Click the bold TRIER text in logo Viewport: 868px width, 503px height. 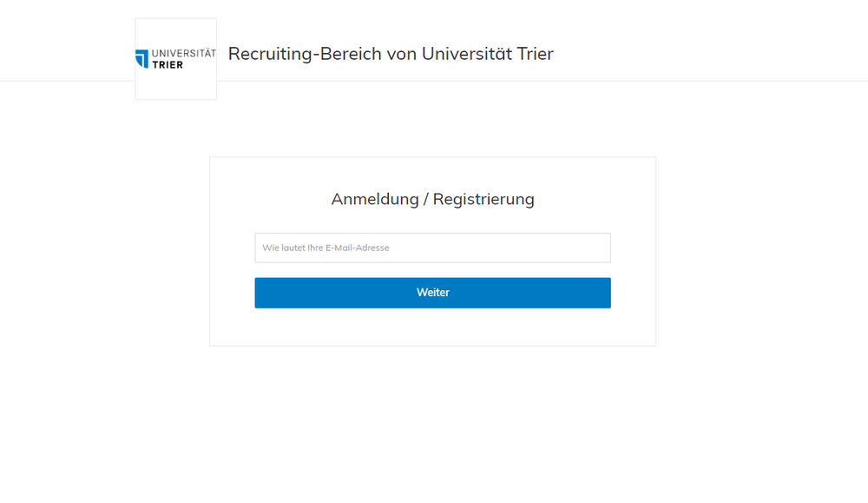tap(168, 64)
